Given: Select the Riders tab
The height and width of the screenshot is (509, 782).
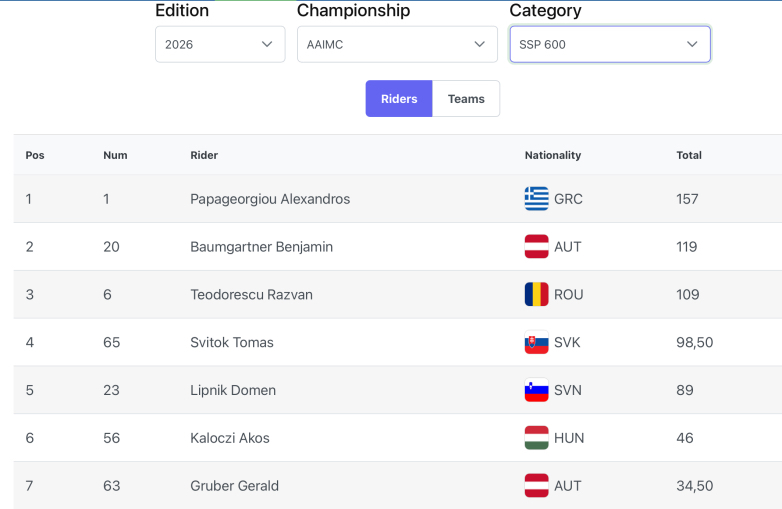Looking at the screenshot, I should [x=399, y=99].
